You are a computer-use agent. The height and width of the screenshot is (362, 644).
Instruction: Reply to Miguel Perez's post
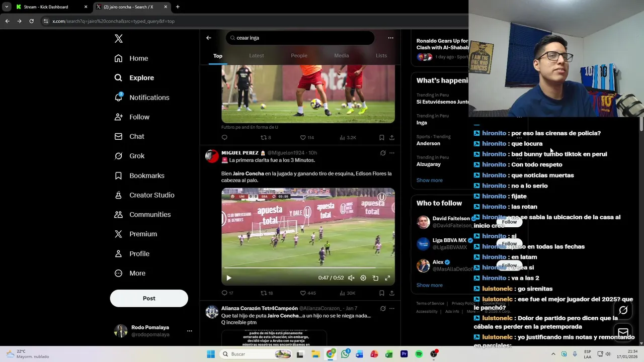(x=224, y=293)
